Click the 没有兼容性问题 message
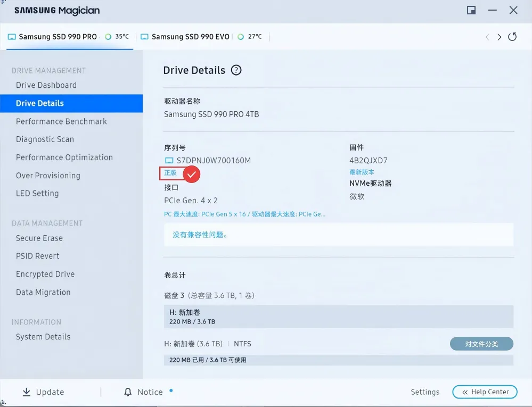This screenshot has width=532, height=407. [200, 235]
